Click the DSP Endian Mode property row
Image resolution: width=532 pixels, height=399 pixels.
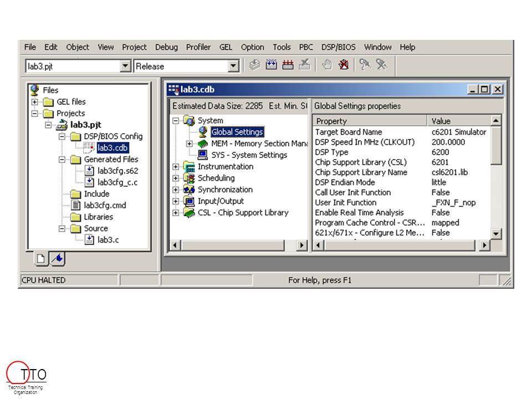click(402, 182)
